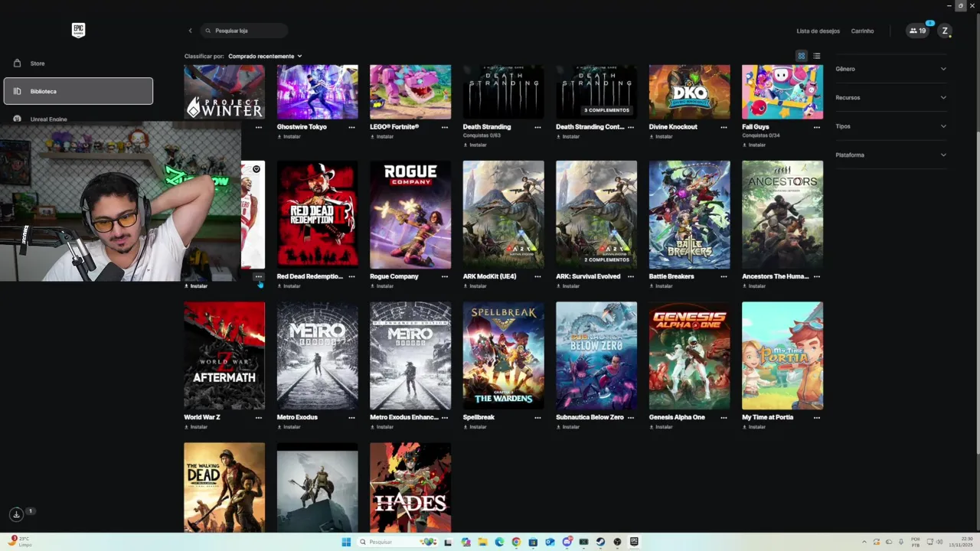Open Comprado recentemente sort dropdown
The image size is (980, 551).
265,56
